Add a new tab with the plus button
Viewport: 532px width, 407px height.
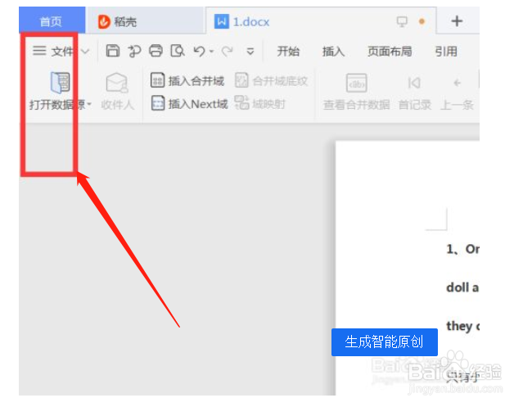(x=457, y=21)
